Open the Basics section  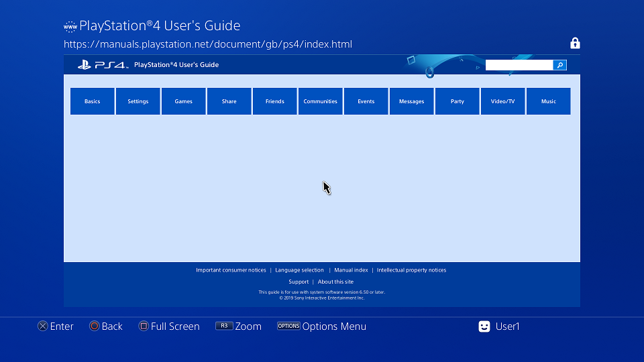coord(93,101)
